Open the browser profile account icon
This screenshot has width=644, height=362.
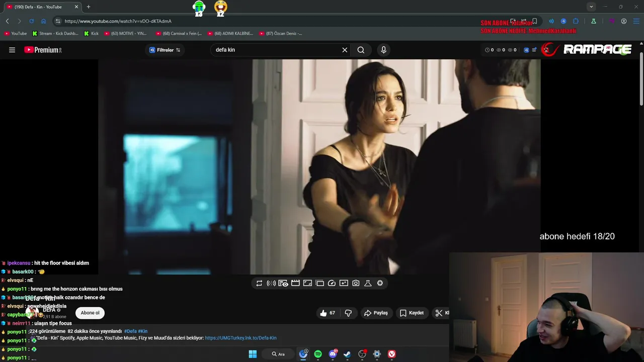[x=624, y=21]
